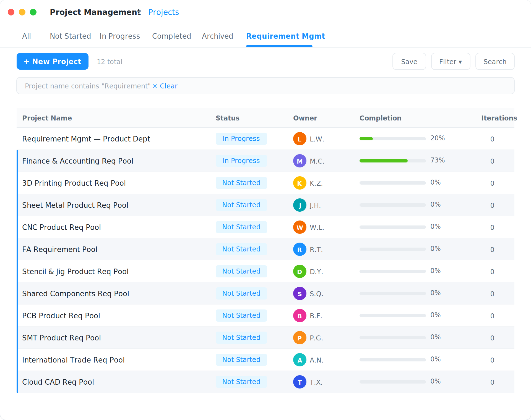Click the R.T. owner avatar
This screenshot has height=420, width=531.
[300, 249]
